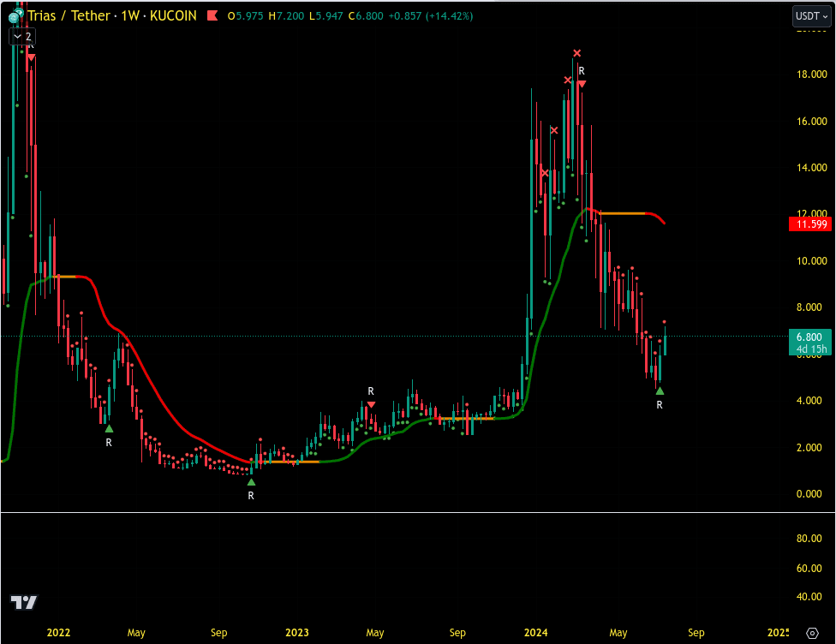Click the green up-triangle R marker near August 2024
Viewport: 836px width, 644px height.
660,391
